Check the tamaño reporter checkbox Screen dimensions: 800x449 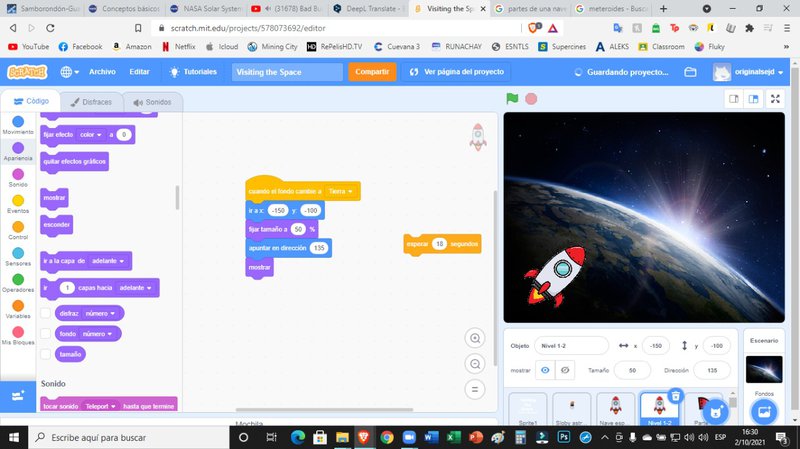pos(46,354)
